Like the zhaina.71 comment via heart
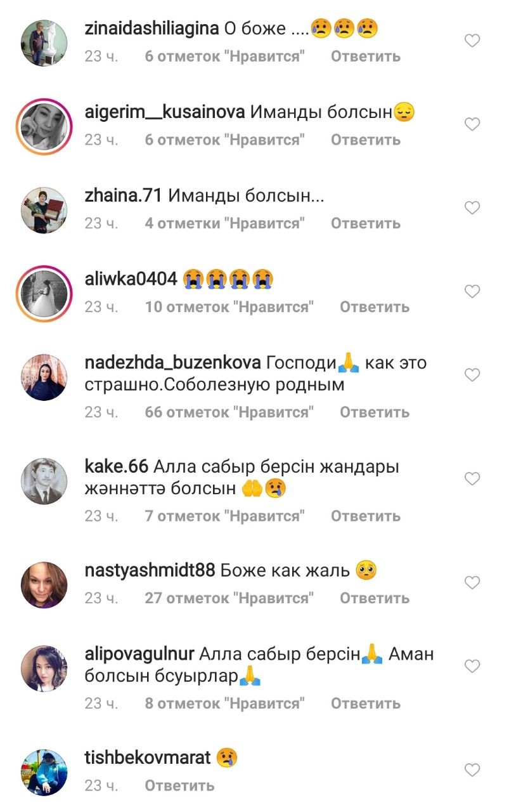Viewport: 509px width, 812px height. 472,208
